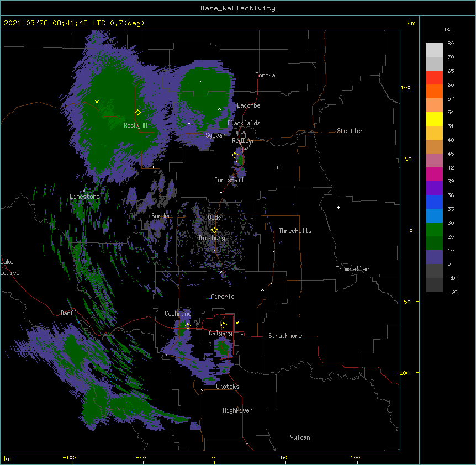
Task: Click the Innisfail city label
Action: pos(229,180)
